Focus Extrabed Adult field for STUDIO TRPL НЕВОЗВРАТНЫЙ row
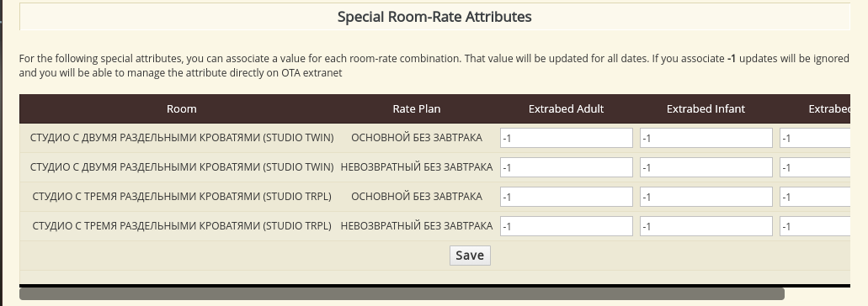868x306 pixels. (567, 226)
